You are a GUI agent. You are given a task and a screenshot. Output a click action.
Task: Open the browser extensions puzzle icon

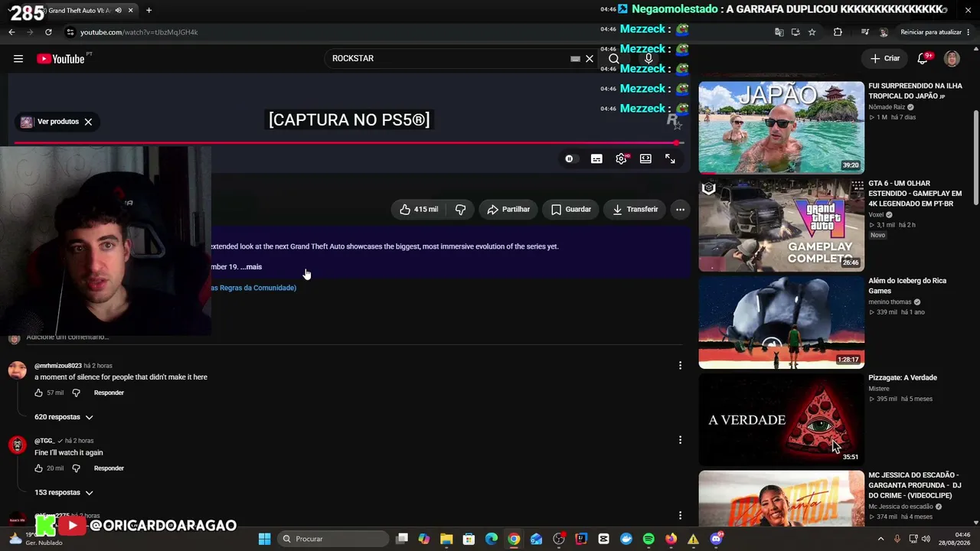[838, 32]
